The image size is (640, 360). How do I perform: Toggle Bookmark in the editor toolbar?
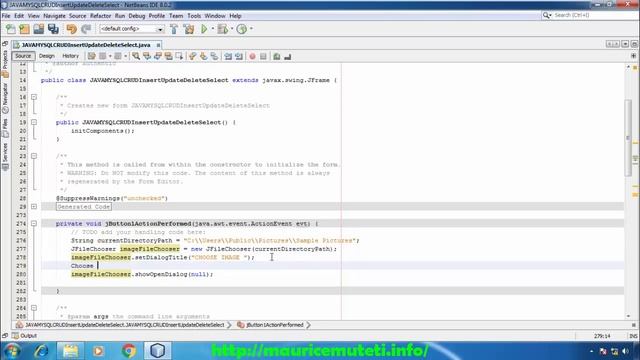[214, 56]
